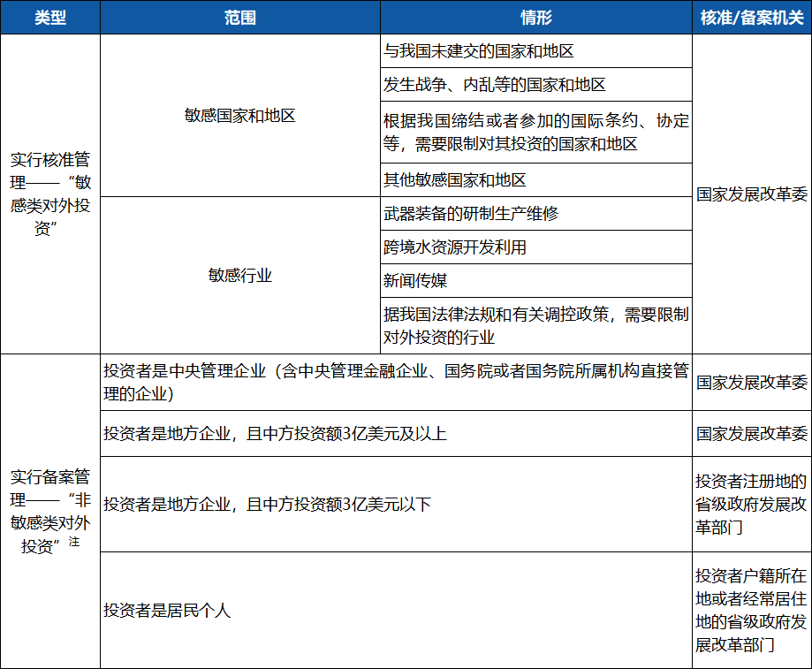Select the 投资者户籍所在地或者经常居住地 authority cell
The image size is (812, 669).
tap(752, 611)
